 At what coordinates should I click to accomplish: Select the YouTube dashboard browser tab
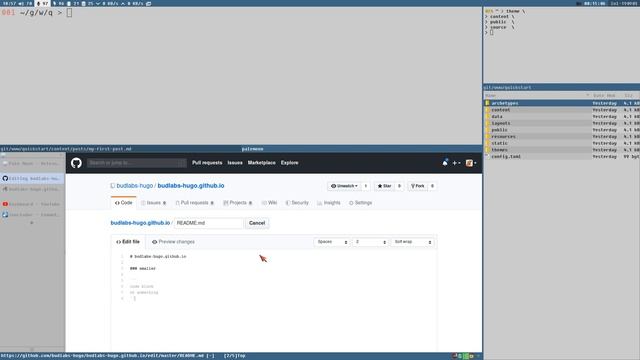(x=32, y=204)
